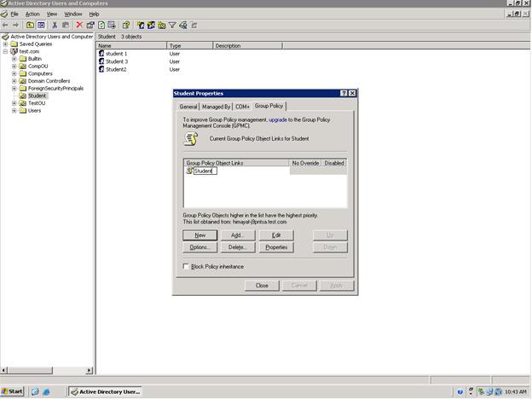This screenshot has width=532, height=400.
Task: Expand the ForeignSecurityPrincipals node
Action: click(x=14, y=89)
